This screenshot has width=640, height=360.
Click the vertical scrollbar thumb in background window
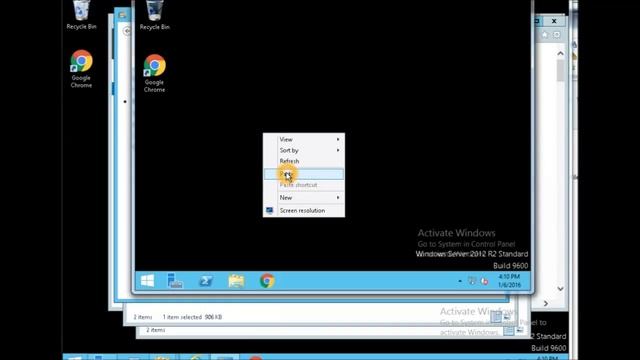coord(560,70)
